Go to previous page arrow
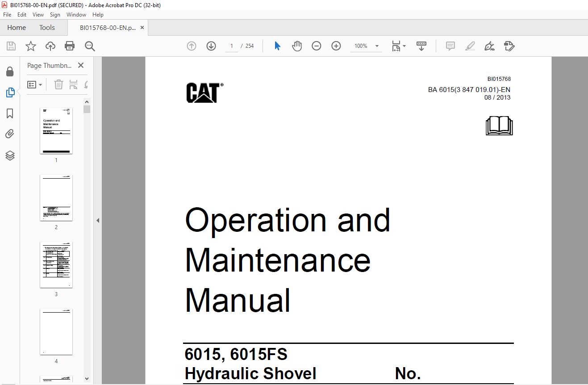588x385 pixels. point(192,46)
